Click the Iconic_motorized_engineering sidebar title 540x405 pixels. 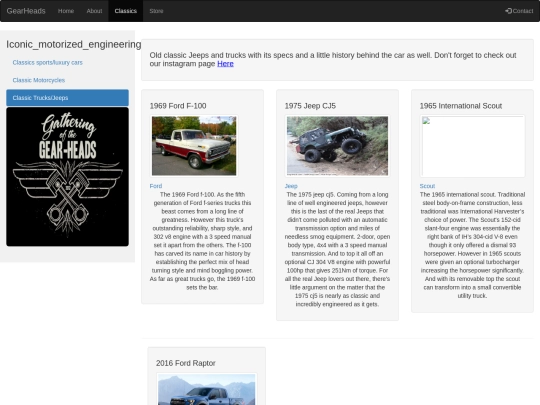coord(74,44)
